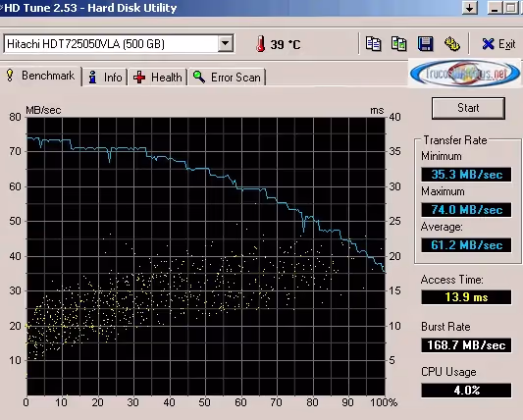The width and height of the screenshot is (523, 420).
Task: Go to the Error Scan tab
Action: tap(227, 78)
